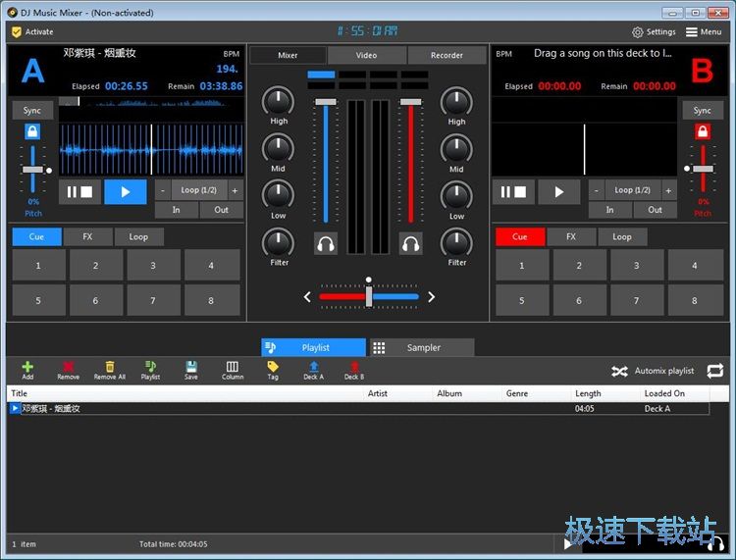Image resolution: width=736 pixels, height=560 pixels.
Task: Click the Deck B load icon
Action: coord(353,368)
